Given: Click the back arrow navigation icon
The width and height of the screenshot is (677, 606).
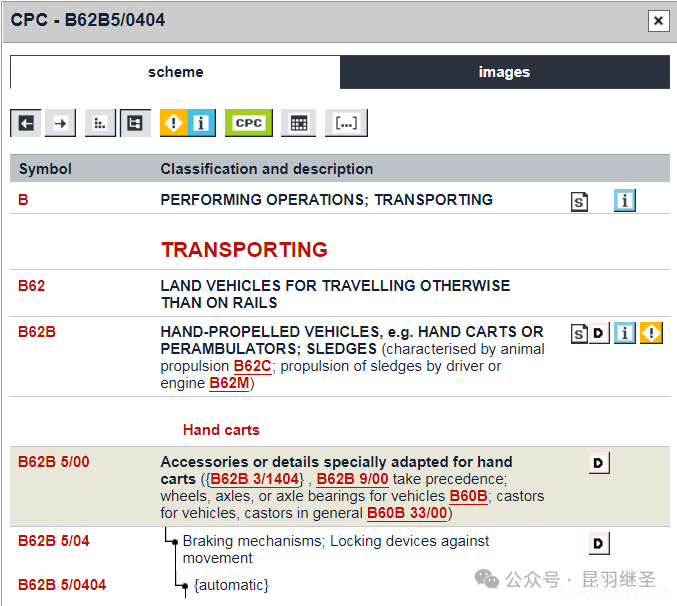Looking at the screenshot, I should pos(25,123).
